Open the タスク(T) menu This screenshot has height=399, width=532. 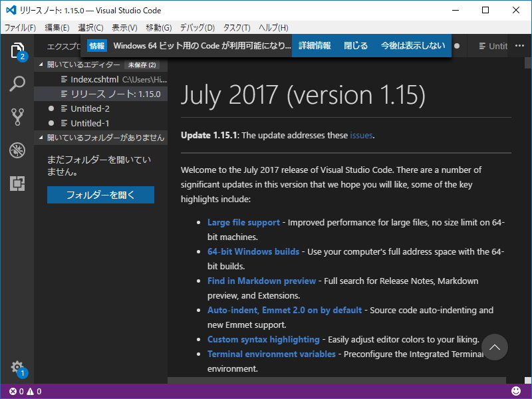(237, 27)
